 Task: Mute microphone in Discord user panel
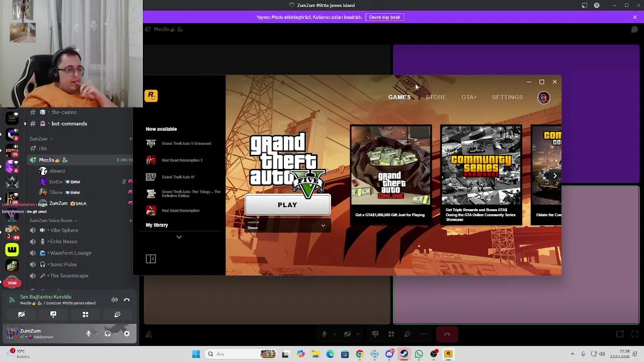89,333
